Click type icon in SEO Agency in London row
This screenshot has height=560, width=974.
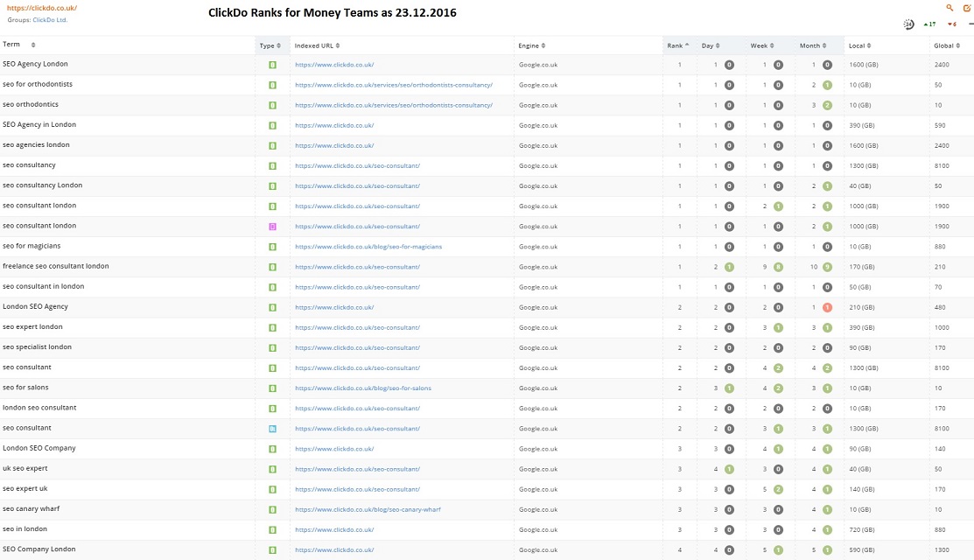click(272, 125)
